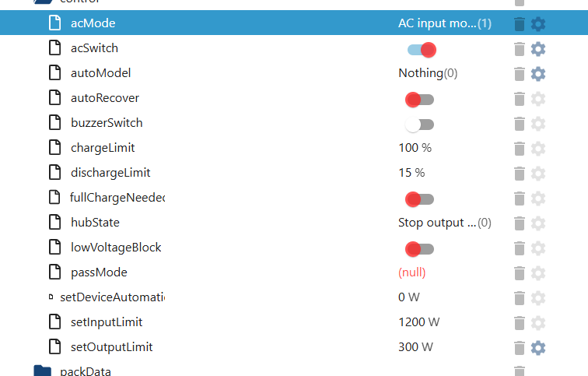The width and height of the screenshot is (588, 376).
Task: Click the trash icon for setOutputLimit
Action: 520,347
